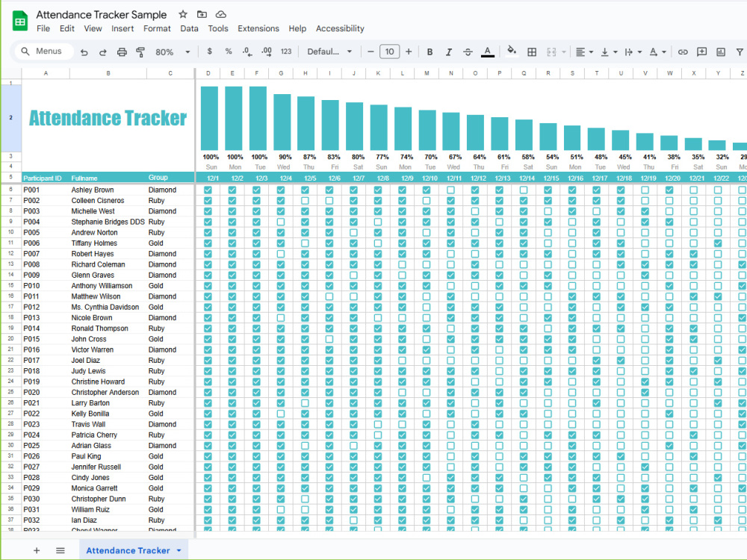Toggle bold formatting
The height and width of the screenshot is (560, 747).
[x=430, y=52]
